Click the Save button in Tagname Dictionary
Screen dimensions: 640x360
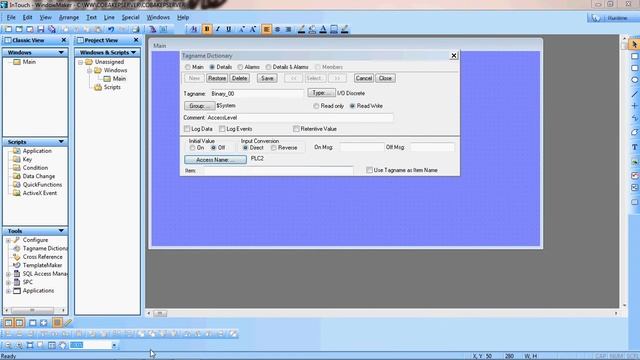(267, 78)
